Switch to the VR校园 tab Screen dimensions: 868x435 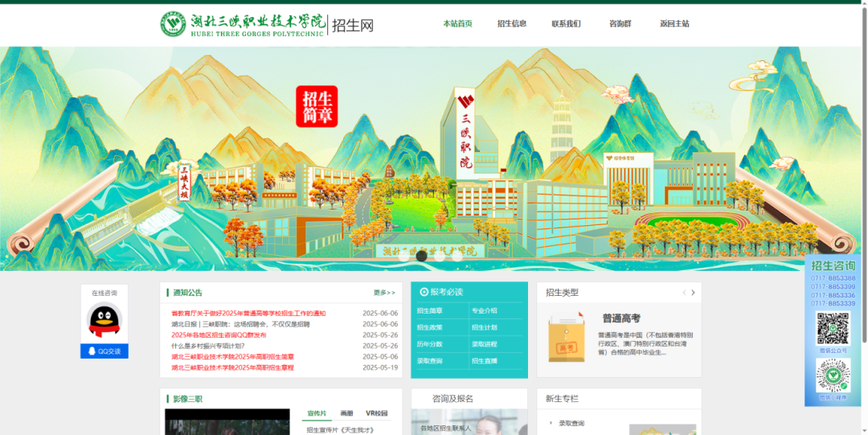tap(376, 413)
